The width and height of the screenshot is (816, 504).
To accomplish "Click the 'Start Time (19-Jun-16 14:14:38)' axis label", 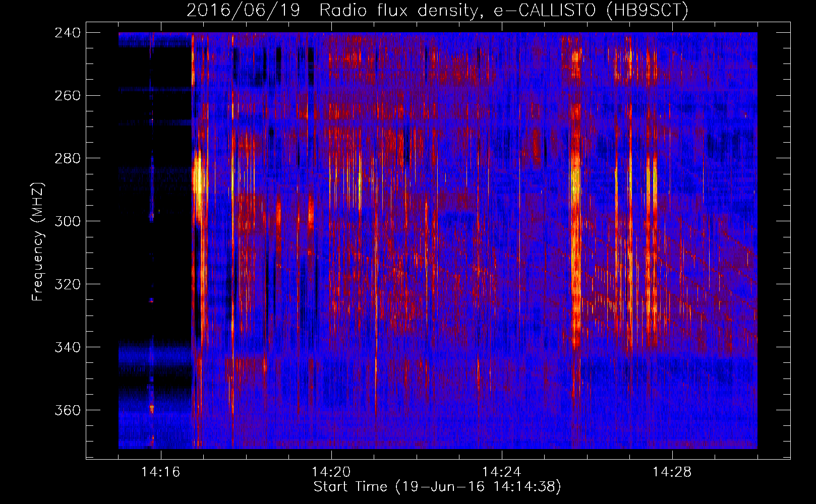I will pyautogui.click(x=437, y=487).
